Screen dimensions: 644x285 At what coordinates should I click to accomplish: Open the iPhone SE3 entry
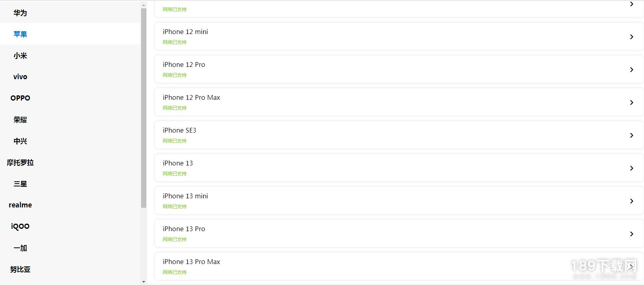(x=399, y=135)
